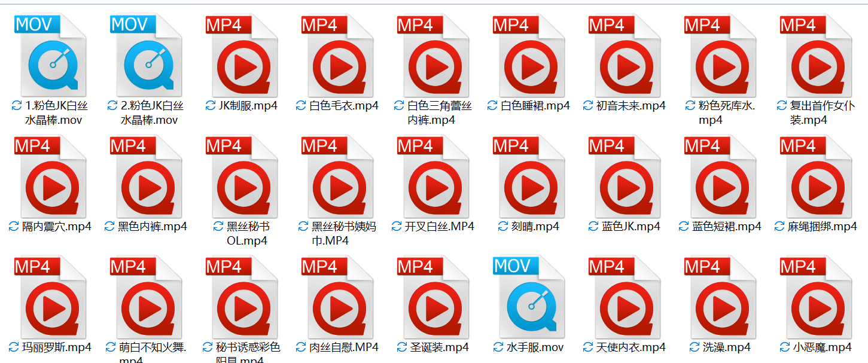Click the sync status icon beside 麻绳捆绑.mp4
This screenshot has height=363, width=868.
click(x=780, y=227)
